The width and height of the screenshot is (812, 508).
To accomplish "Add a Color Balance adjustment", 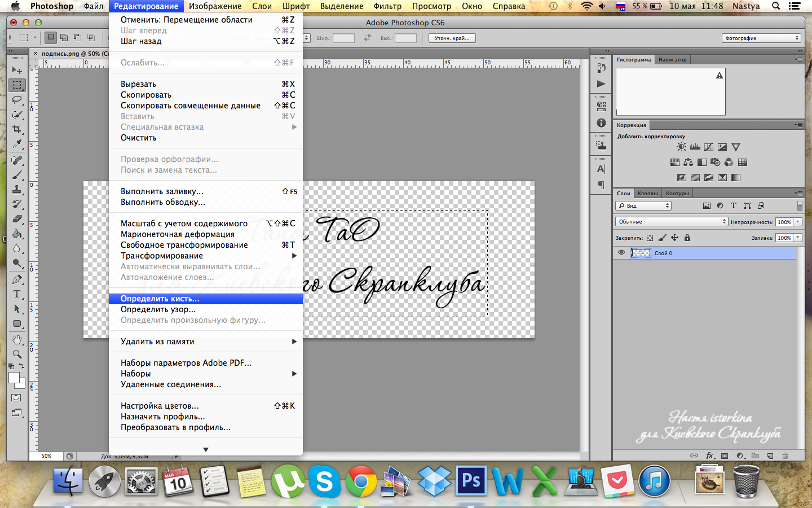I will click(x=689, y=162).
